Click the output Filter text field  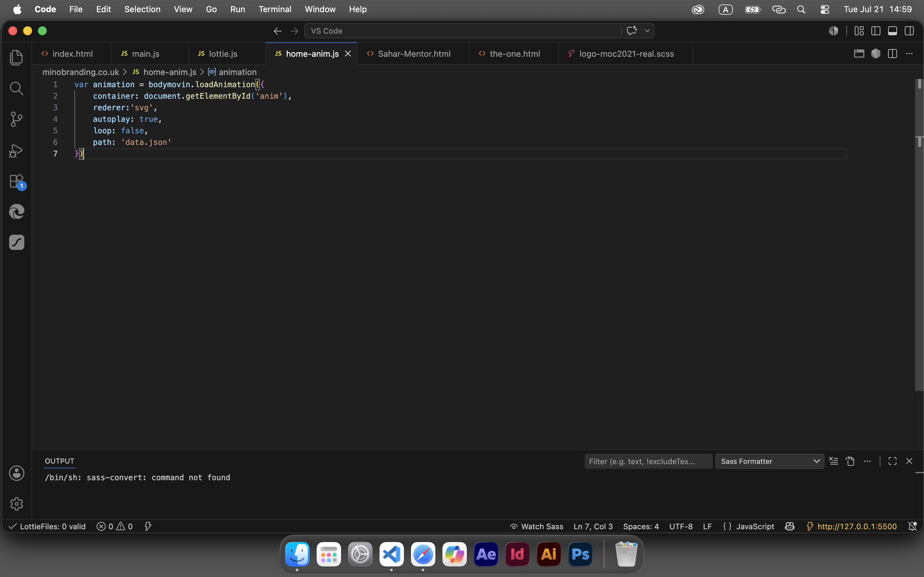(x=648, y=461)
